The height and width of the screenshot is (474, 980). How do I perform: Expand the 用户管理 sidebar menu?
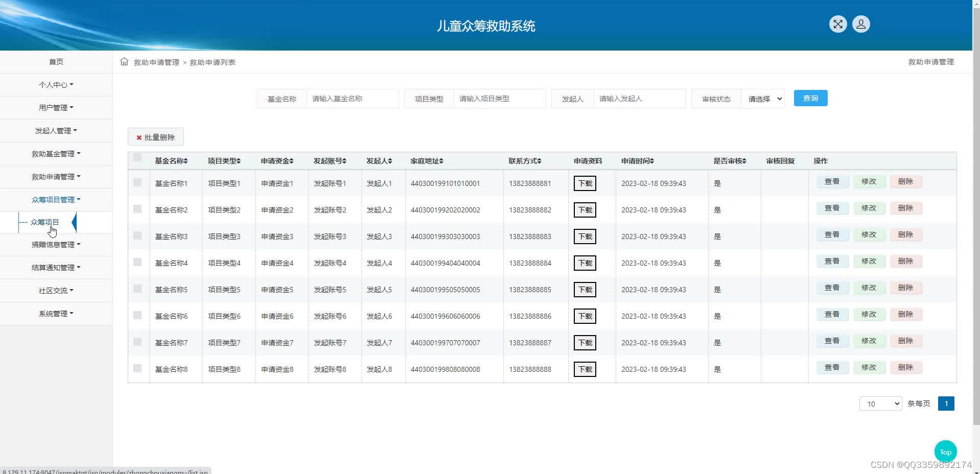(x=56, y=108)
